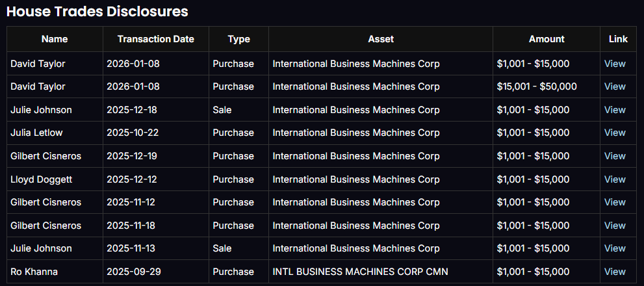The height and width of the screenshot is (286, 644).
Task: View Gilbert Cisneros's 2025-12-19 purchase disclosure
Action: point(615,156)
